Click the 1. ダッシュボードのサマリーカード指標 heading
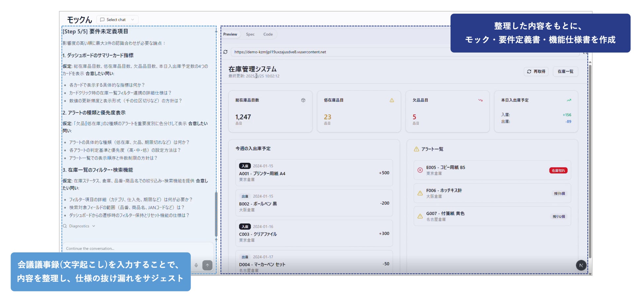The height and width of the screenshot is (301, 644). coord(98,55)
